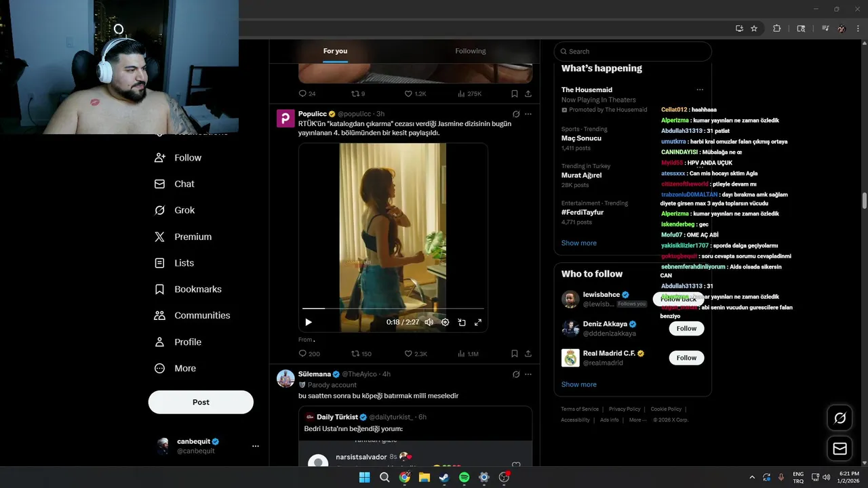Play the Jasmine video clip

pos(309,323)
